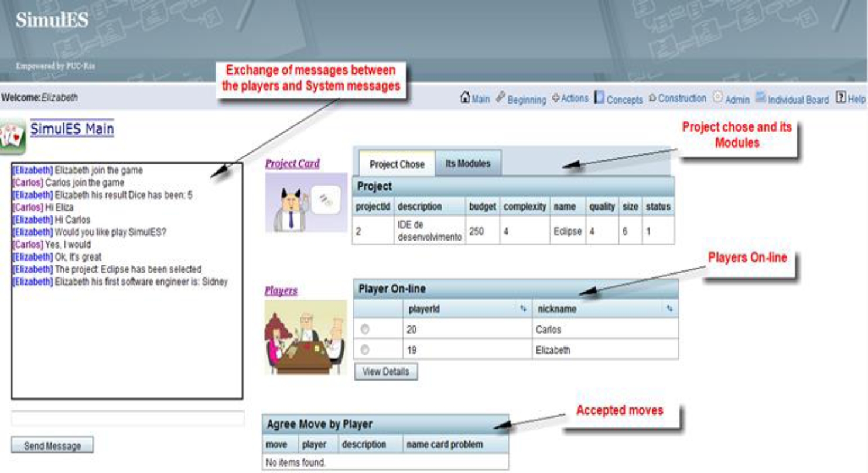Click the Players cartoon thumbnail image
This screenshot has height=473, width=868.
coord(306,337)
